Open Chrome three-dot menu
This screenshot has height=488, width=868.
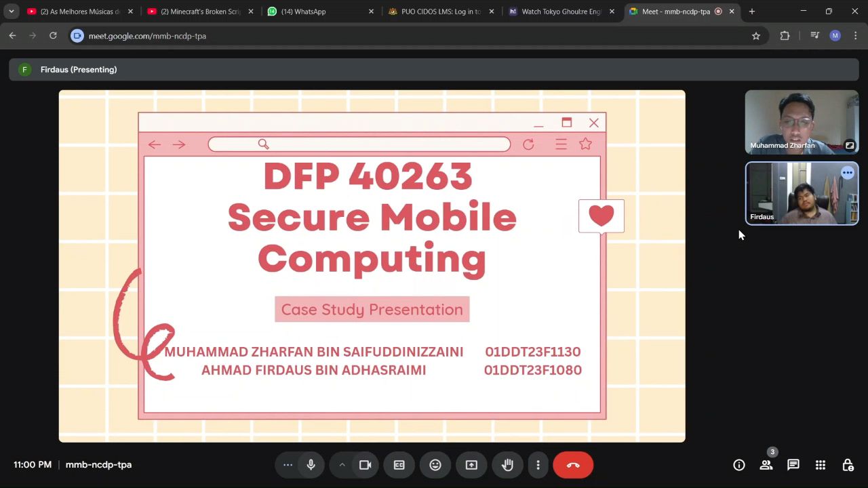(x=855, y=36)
